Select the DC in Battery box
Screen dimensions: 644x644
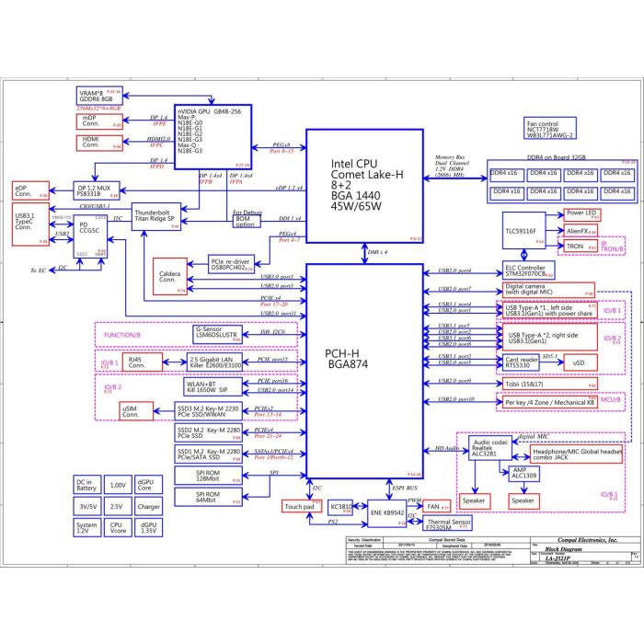[x=87, y=485]
